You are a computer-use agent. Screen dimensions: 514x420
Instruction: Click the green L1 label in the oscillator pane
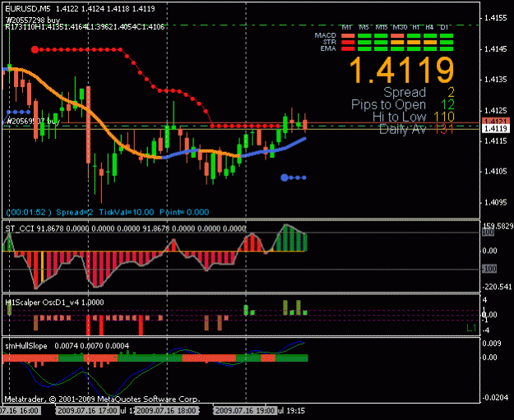[471, 328]
